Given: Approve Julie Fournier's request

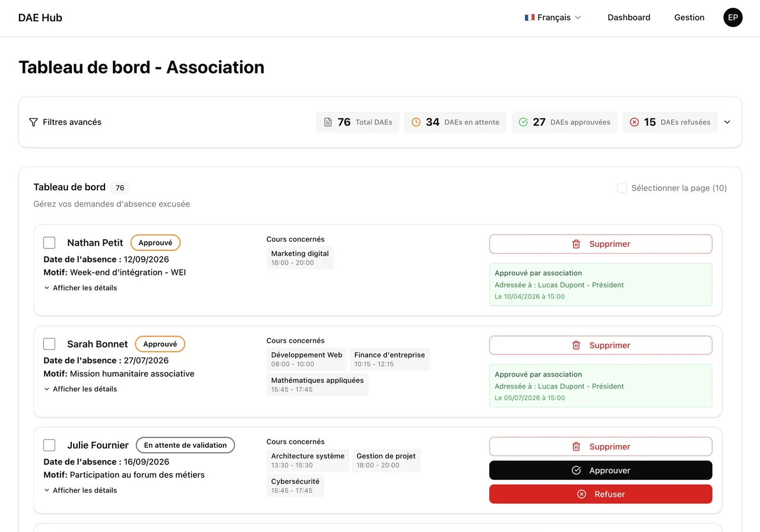Looking at the screenshot, I should point(600,470).
